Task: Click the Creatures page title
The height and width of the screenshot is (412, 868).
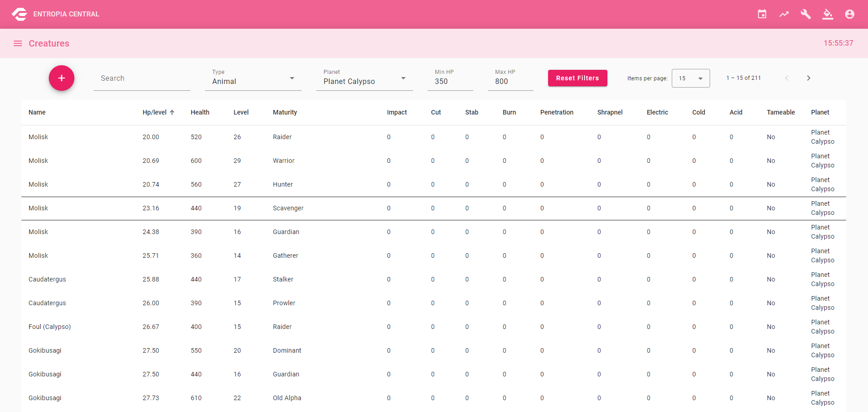Action: [x=49, y=43]
